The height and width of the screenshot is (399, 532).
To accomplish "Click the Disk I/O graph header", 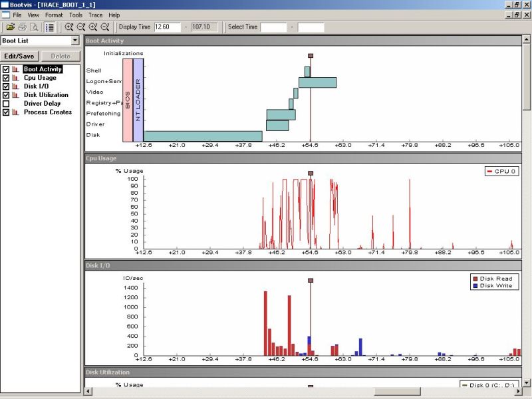I will tap(303, 265).
